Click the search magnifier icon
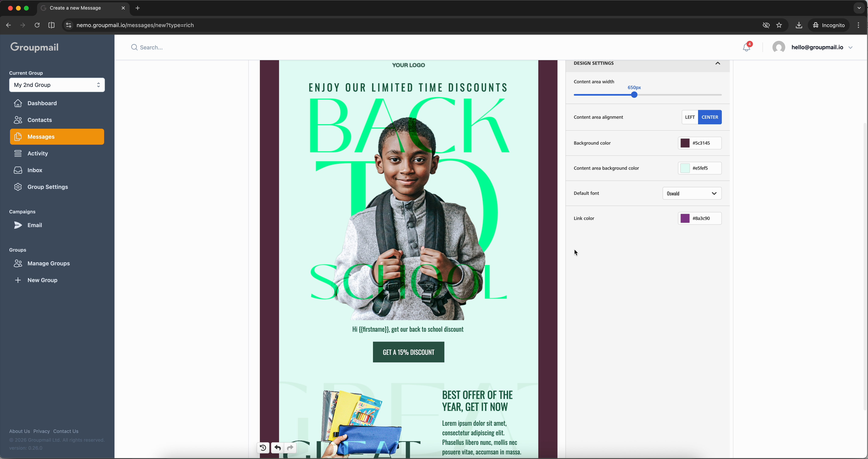868x459 pixels. (134, 47)
